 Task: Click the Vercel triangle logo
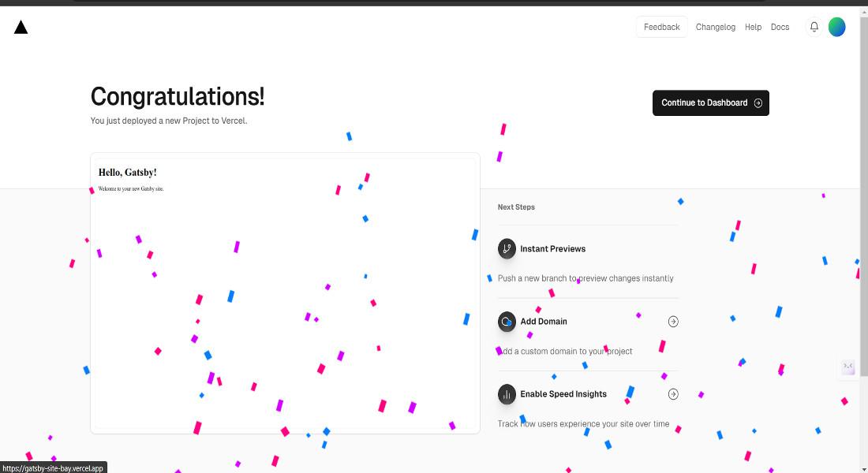(x=21, y=28)
